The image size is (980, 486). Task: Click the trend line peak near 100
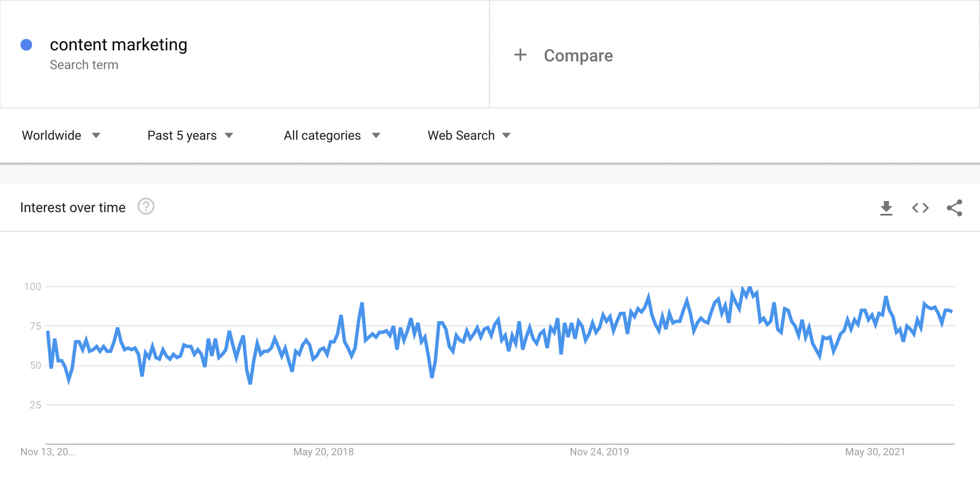[x=750, y=287]
